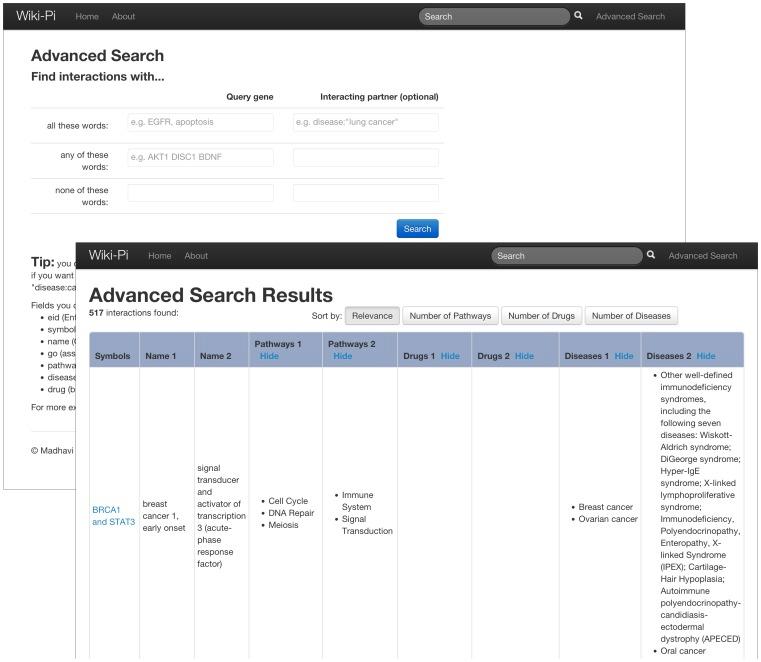Sort results by Number of Drugs
This screenshot has height=662, width=761.
[541, 316]
